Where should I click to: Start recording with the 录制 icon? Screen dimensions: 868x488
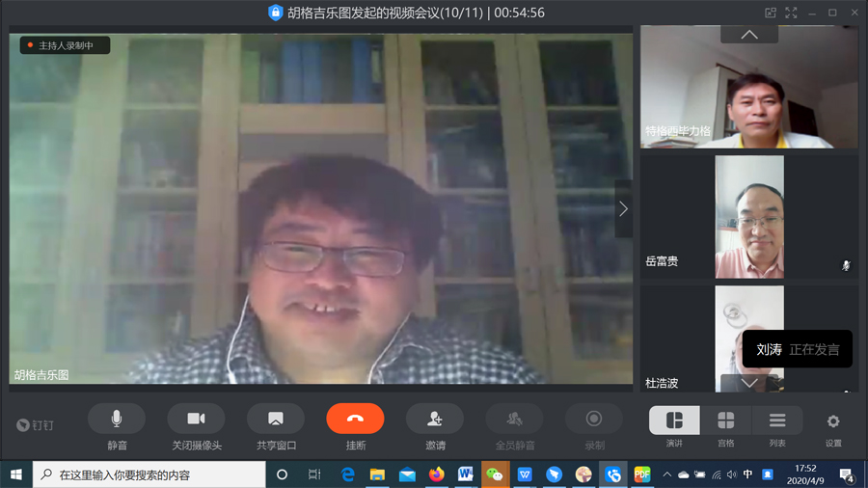pos(594,419)
